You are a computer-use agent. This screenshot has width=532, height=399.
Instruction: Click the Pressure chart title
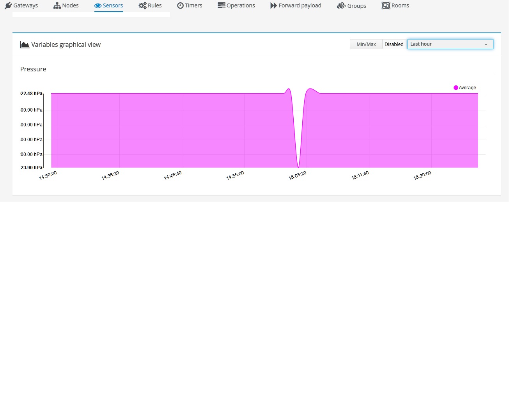[33, 69]
